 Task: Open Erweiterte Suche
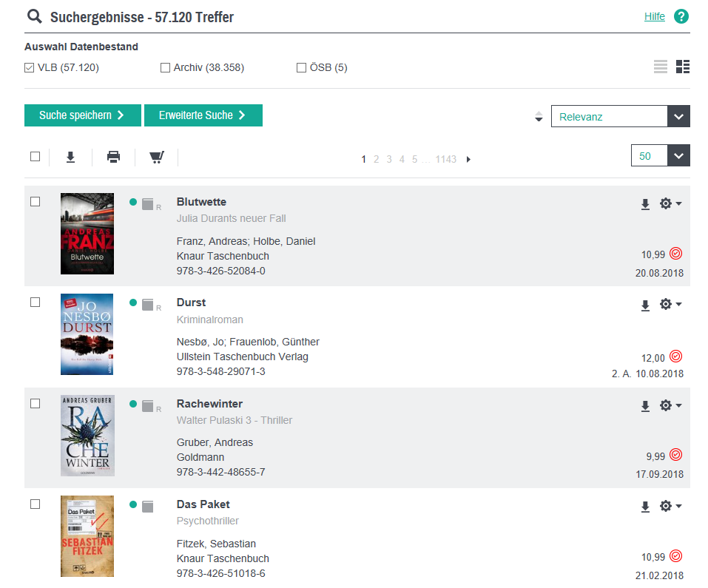pos(203,115)
